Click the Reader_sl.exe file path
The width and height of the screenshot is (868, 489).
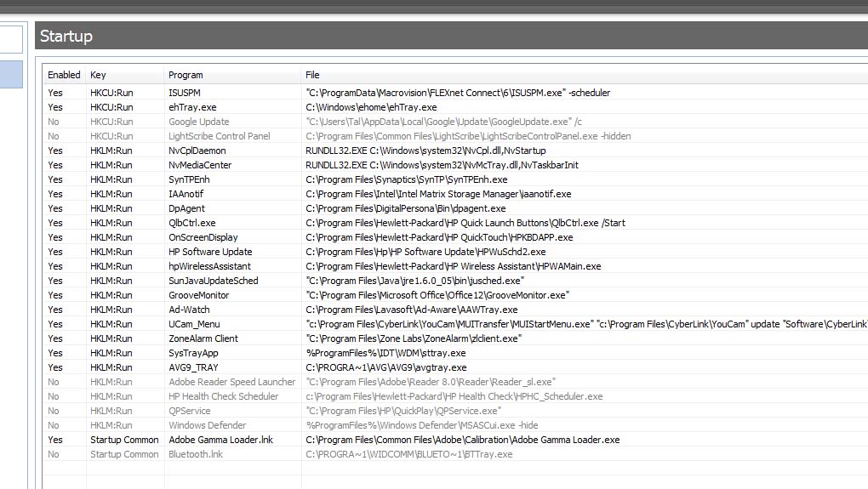(431, 382)
